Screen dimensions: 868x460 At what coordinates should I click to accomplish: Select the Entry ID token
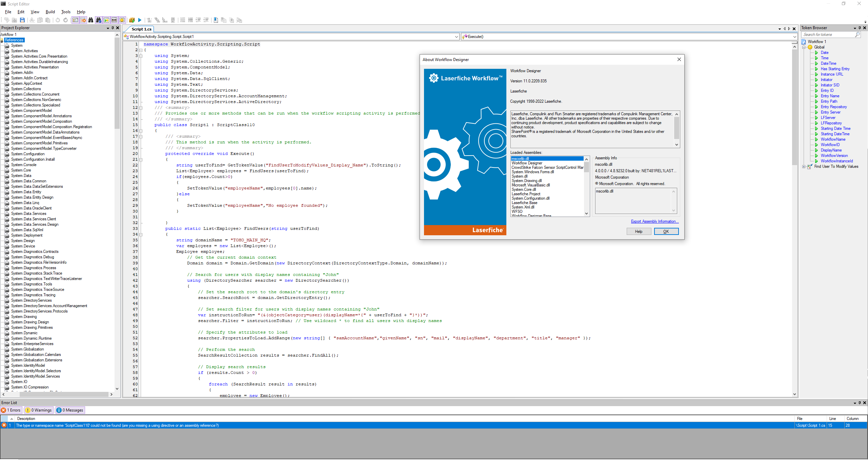(827, 91)
